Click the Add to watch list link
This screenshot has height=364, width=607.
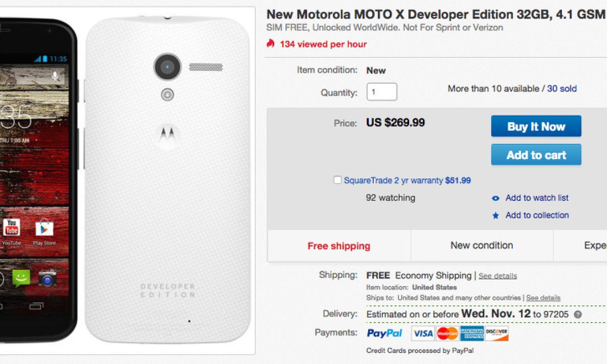tap(537, 198)
